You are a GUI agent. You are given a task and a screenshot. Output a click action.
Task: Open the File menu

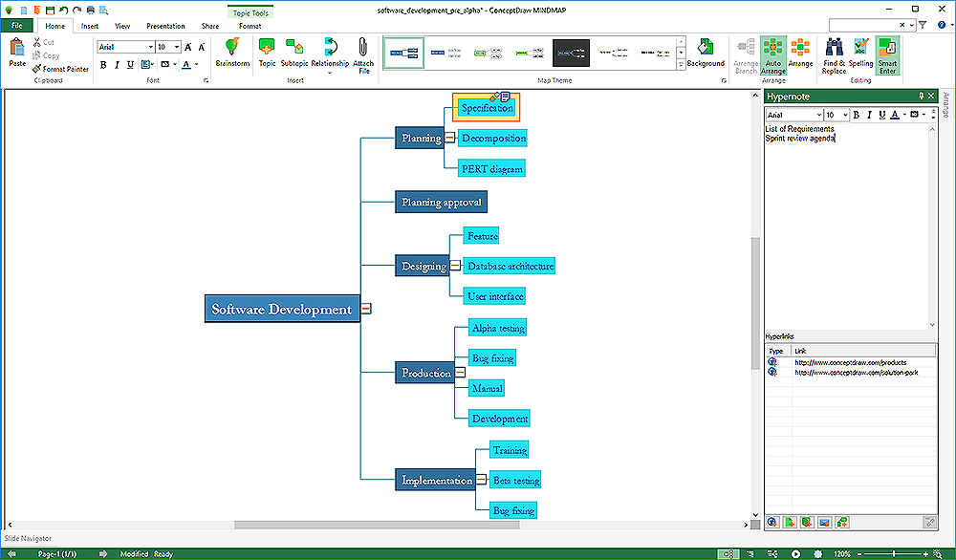[17, 26]
